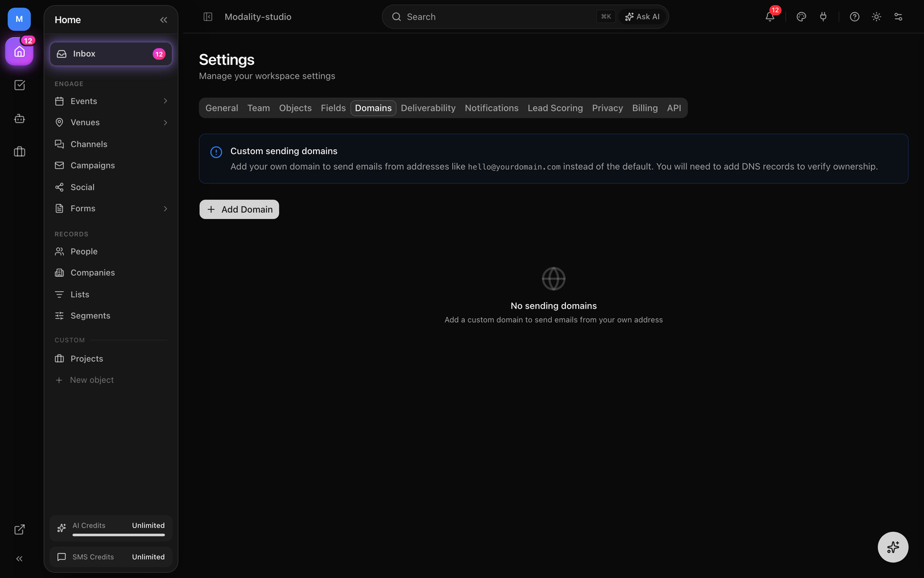
Task: Toggle the sidebar panel icon beside Modality-studio
Action: tap(208, 17)
